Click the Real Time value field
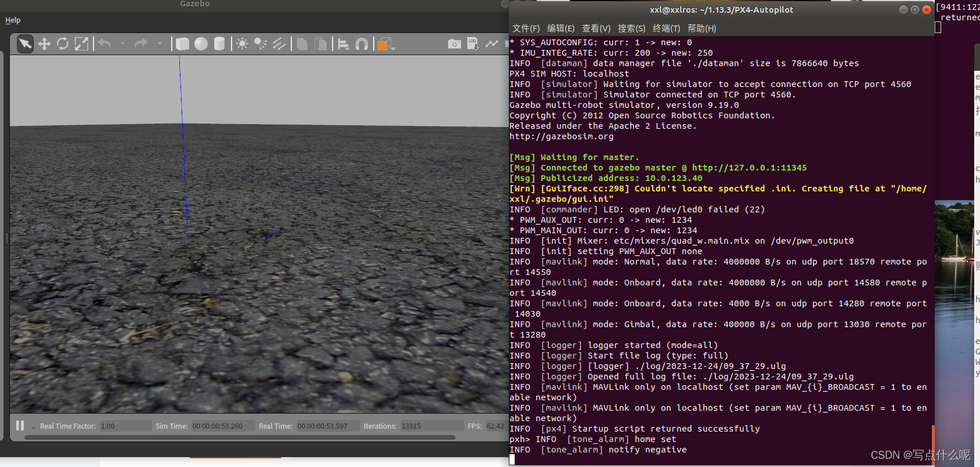Viewport: 980px width, 467px height. [328, 426]
